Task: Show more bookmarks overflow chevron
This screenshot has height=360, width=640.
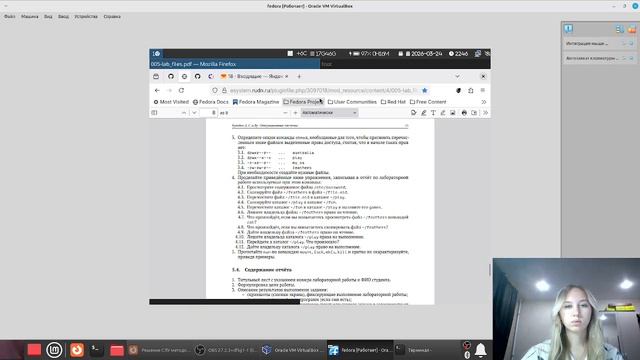Action: (484, 102)
